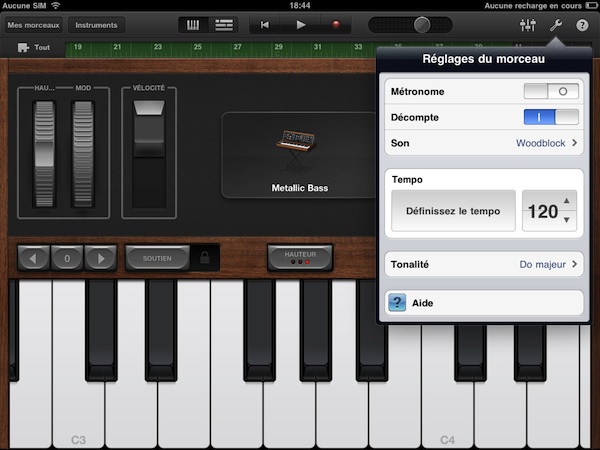Open the mixer track controls icon
This screenshot has width=600, height=450.
(x=527, y=25)
